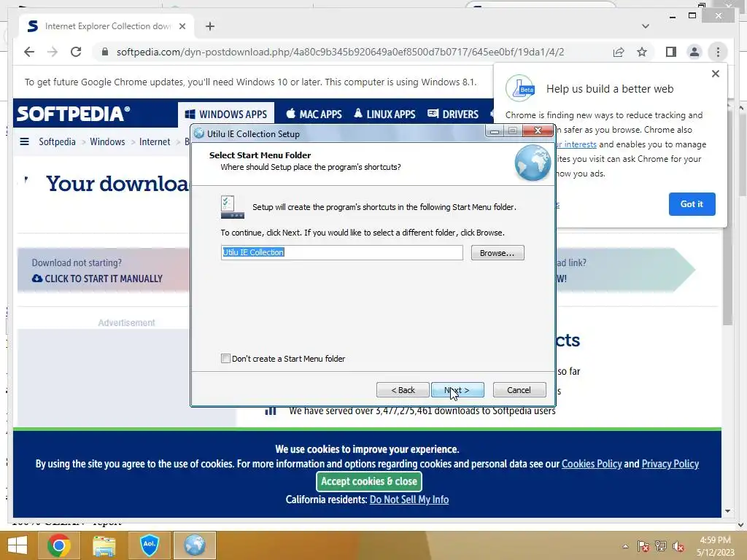The image size is (747, 560).
Task: Open the Mac Apps tab
Action: coord(314,114)
